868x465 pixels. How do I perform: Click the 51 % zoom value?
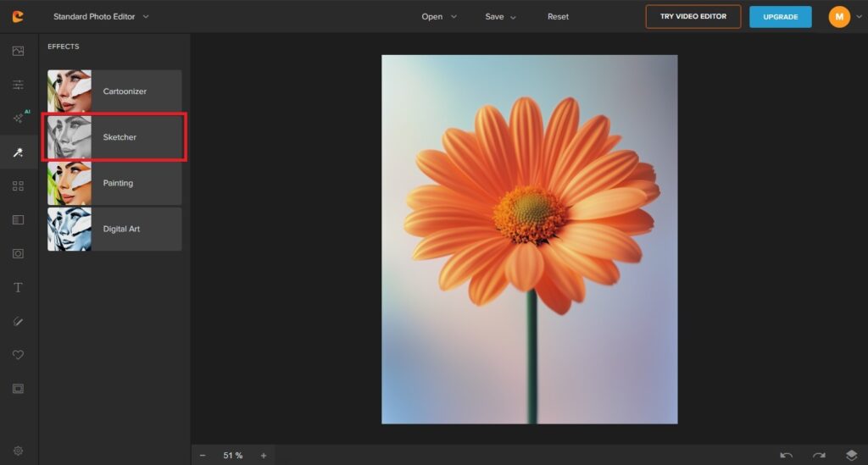[x=232, y=456]
